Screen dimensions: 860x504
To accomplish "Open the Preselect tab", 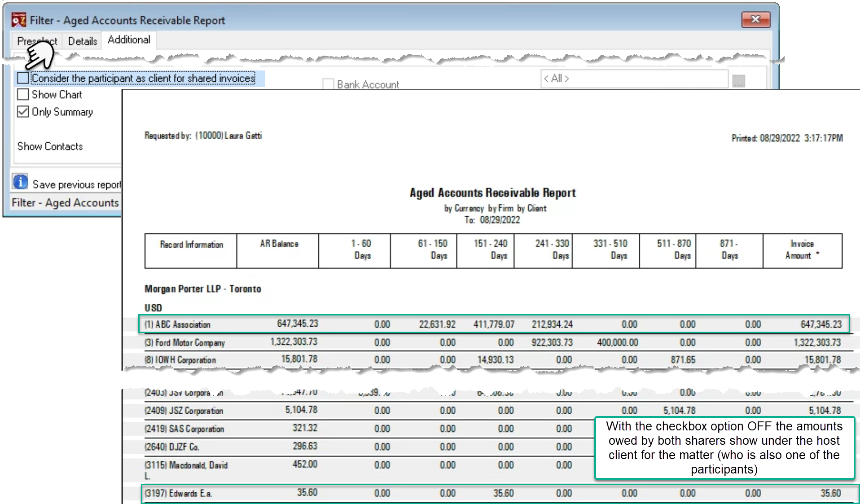I will (x=37, y=41).
